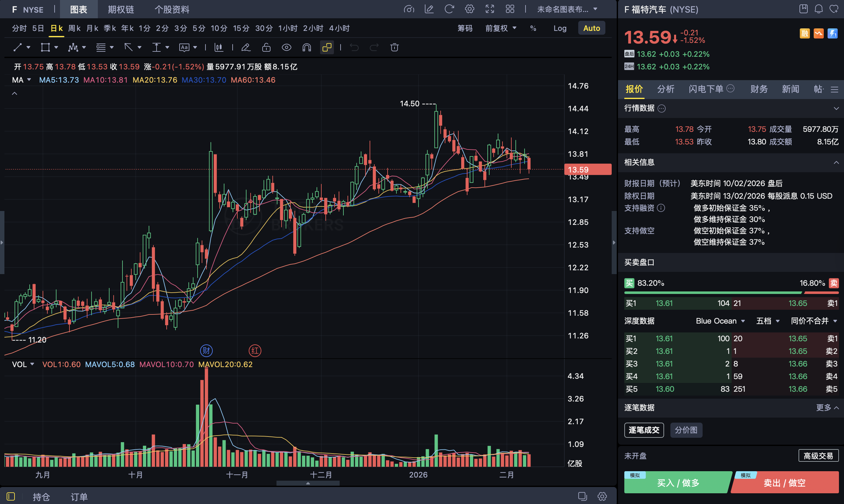This screenshot has width=844, height=504.
Task: Toggle the Auto scale button
Action: pyautogui.click(x=591, y=28)
